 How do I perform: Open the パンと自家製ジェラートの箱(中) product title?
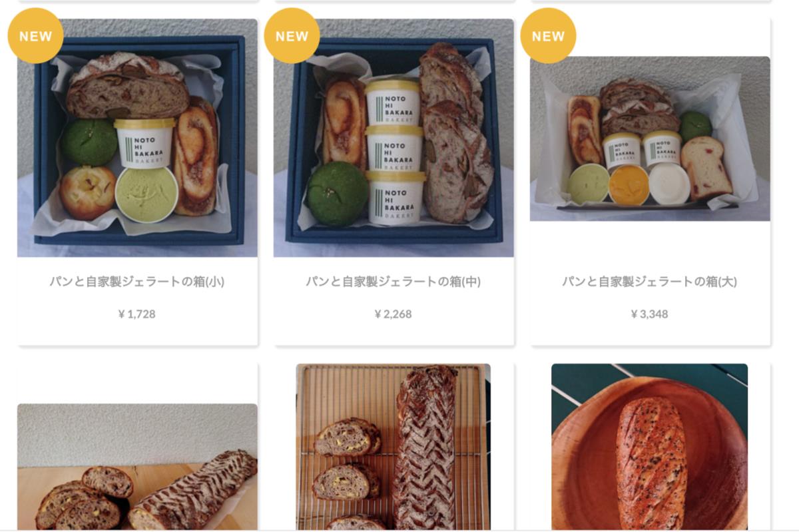(x=394, y=282)
